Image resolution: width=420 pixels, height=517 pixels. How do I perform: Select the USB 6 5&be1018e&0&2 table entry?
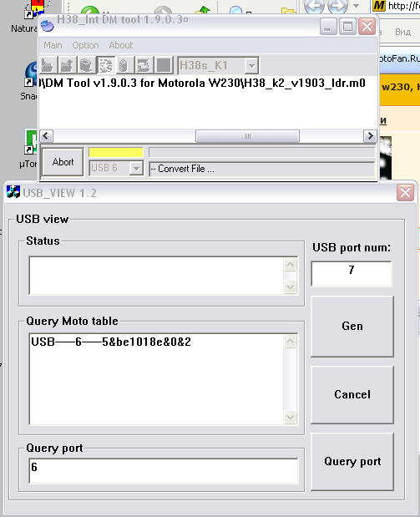tap(111, 342)
